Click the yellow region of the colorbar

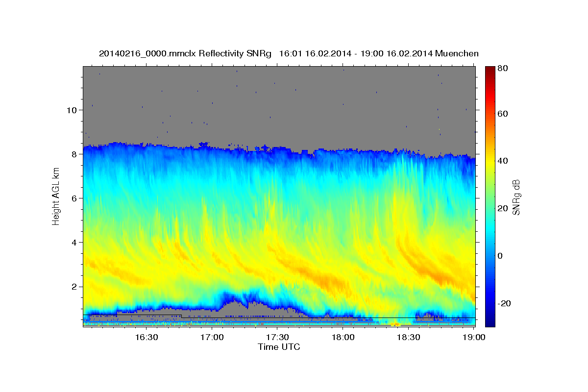(490, 164)
